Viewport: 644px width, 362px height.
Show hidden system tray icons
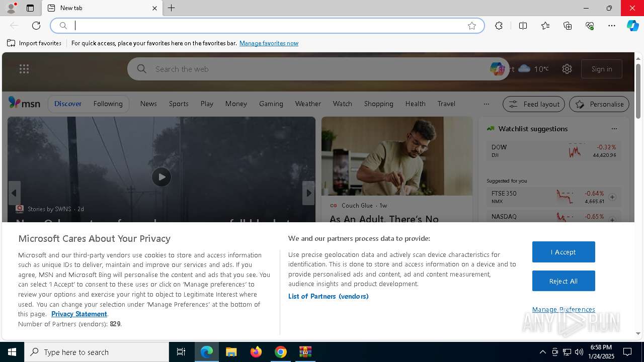click(x=542, y=352)
